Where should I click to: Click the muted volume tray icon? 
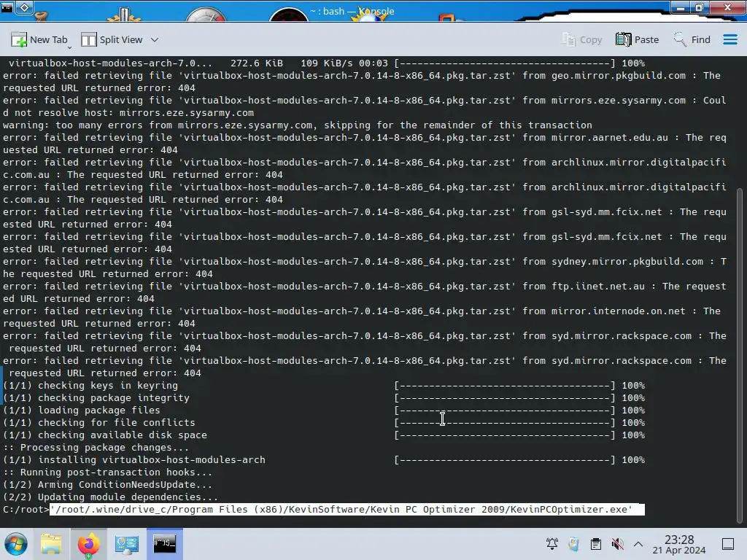coord(617,544)
